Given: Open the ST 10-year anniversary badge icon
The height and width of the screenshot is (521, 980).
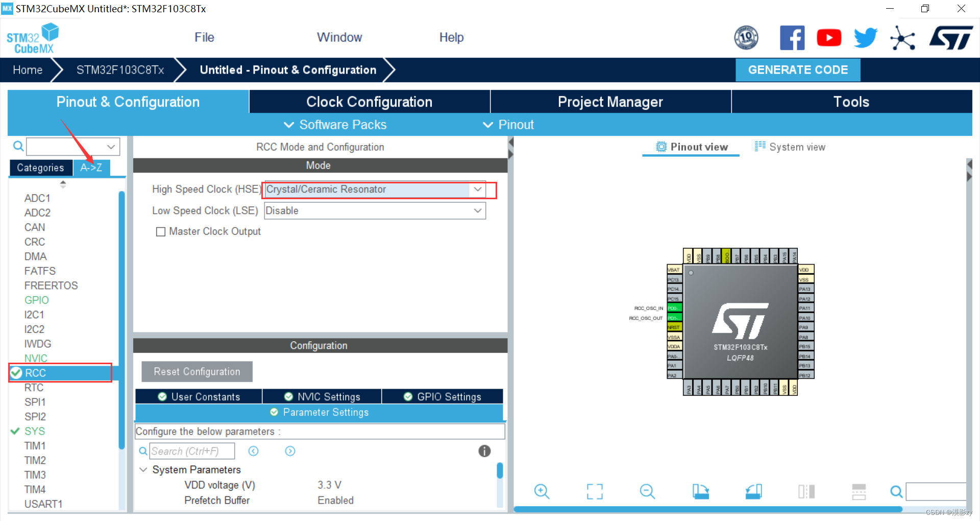Looking at the screenshot, I should point(746,37).
